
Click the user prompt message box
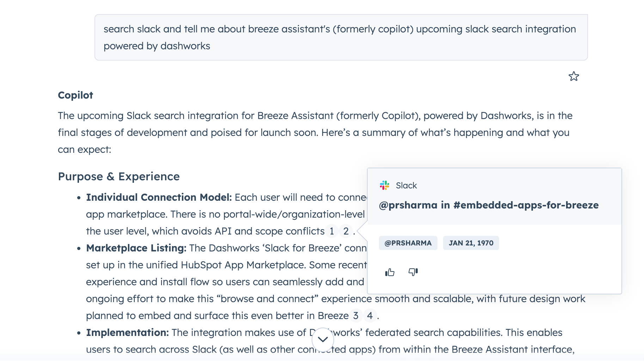tap(341, 37)
